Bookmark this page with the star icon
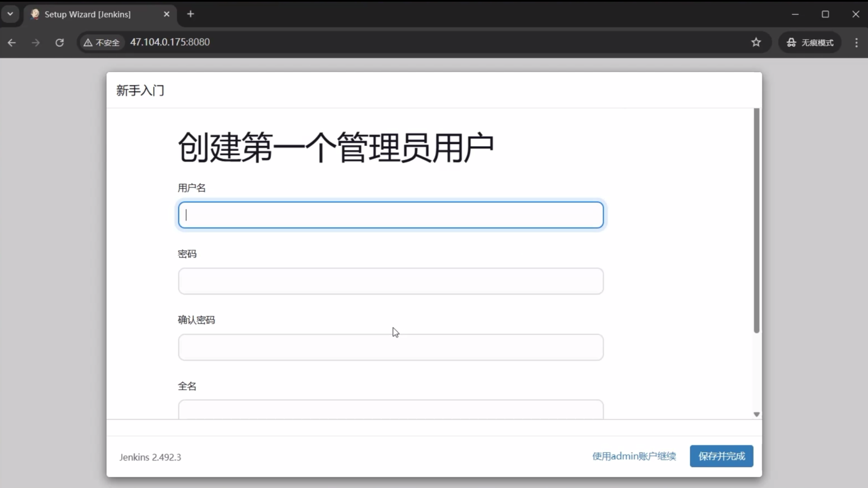 [x=756, y=42]
